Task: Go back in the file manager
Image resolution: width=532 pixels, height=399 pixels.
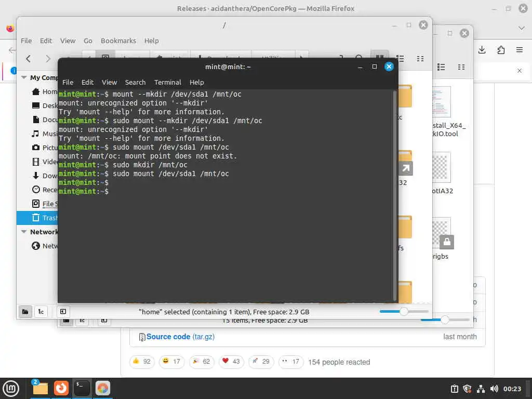Action: [x=29, y=58]
